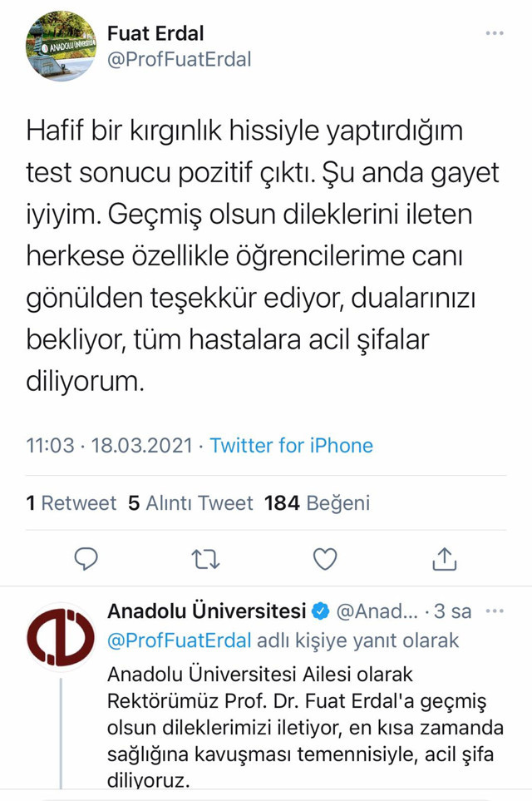Image resolution: width=532 pixels, height=801 pixels.
Task: Retweet Fuat Erdal's tweet using retweet icon
Action: pyautogui.click(x=204, y=561)
